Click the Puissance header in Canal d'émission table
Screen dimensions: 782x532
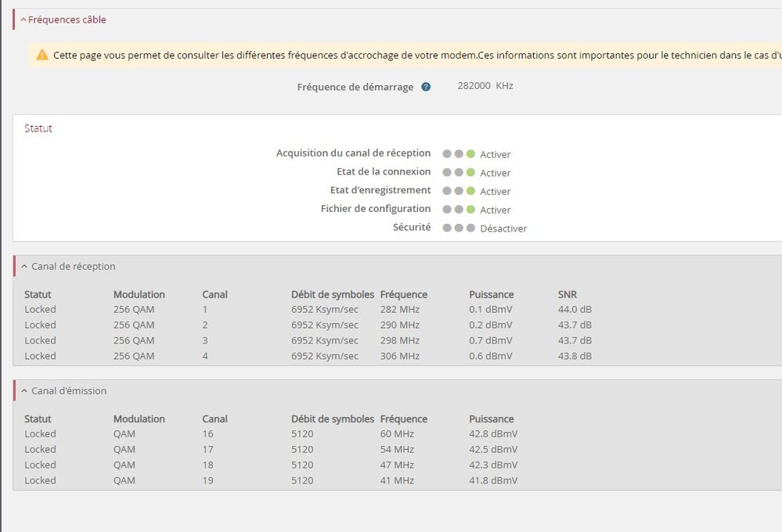tap(491, 419)
